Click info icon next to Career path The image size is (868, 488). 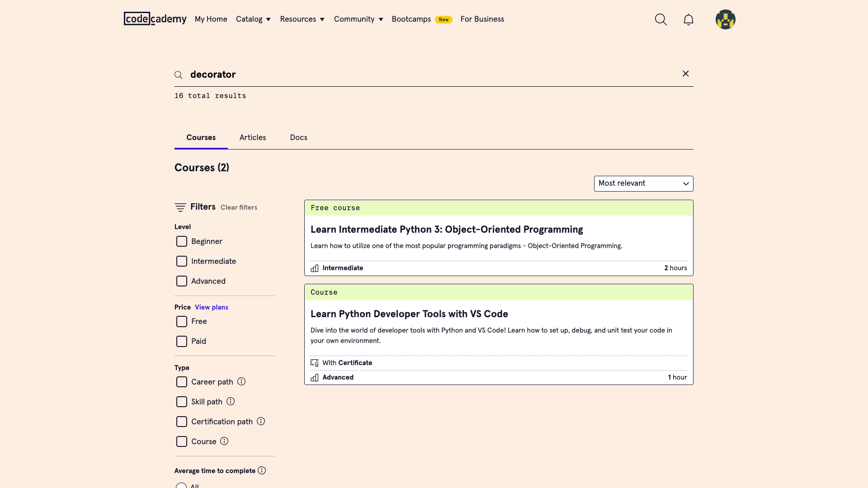(x=241, y=381)
